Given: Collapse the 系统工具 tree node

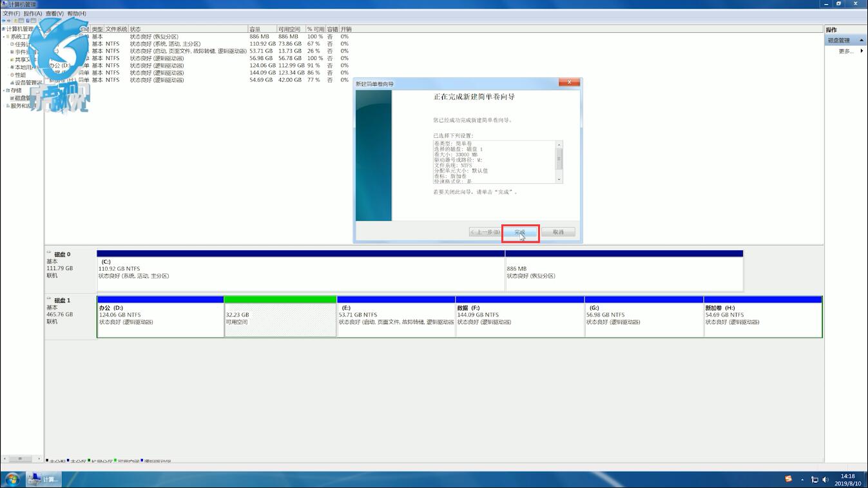Looking at the screenshot, I should pyautogui.click(x=3, y=37).
